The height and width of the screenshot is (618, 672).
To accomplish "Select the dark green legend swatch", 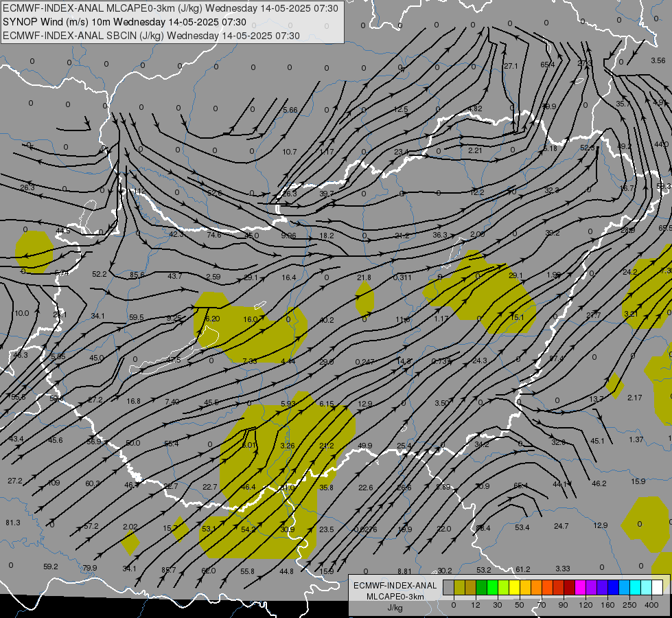I will click(482, 587).
